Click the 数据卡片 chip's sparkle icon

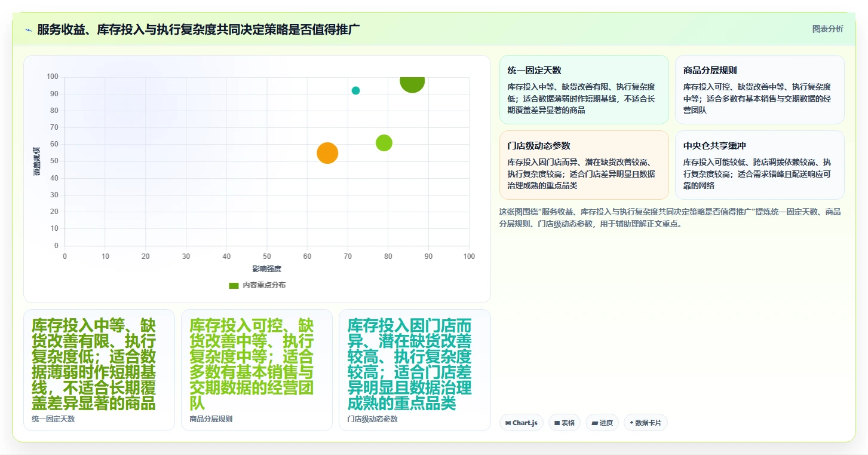tap(631, 423)
